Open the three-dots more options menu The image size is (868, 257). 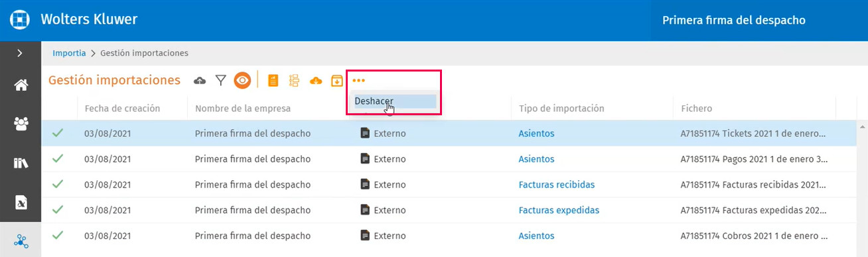coord(359,81)
